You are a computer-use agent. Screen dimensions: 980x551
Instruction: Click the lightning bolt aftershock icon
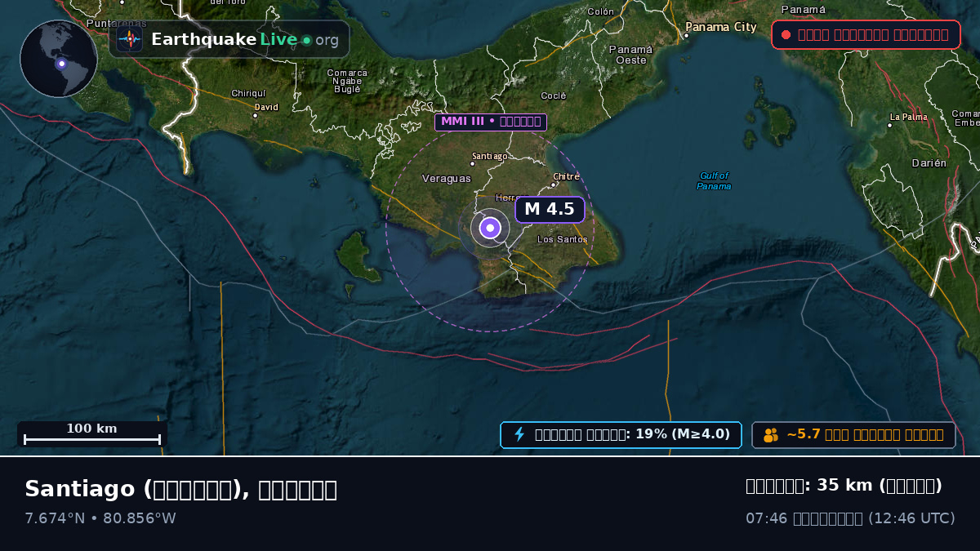[x=519, y=434]
